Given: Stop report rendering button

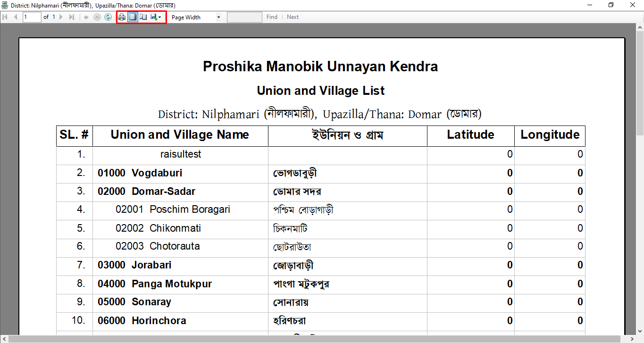Looking at the screenshot, I should (97, 17).
